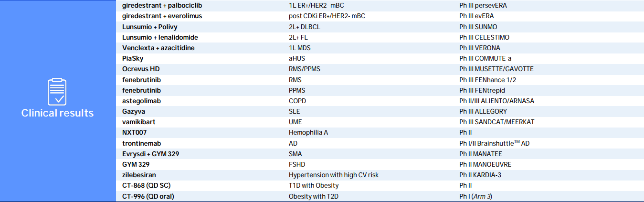Select 'Ph II MANOEUVRE' trial
Image resolution: width=644 pixels, height=202 pixels.
485,164
